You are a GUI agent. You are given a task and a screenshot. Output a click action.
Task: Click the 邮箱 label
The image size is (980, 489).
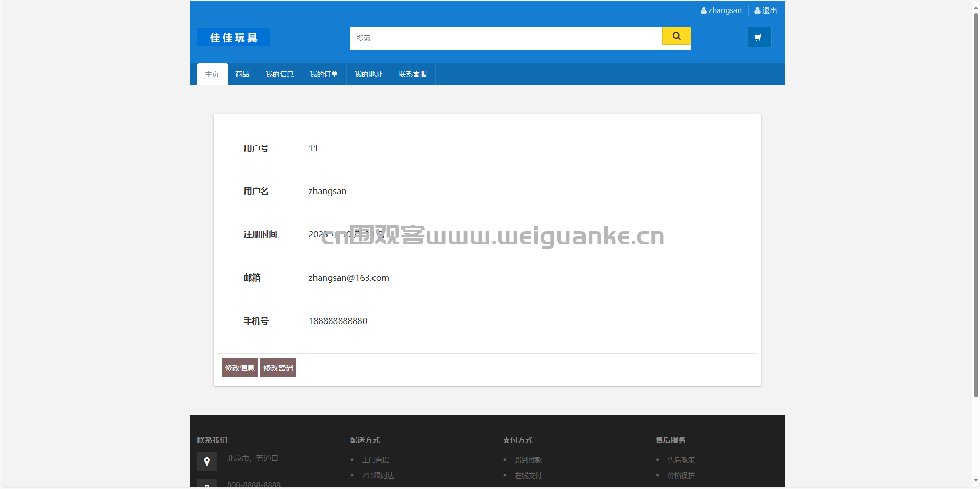pyautogui.click(x=252, y=278)
